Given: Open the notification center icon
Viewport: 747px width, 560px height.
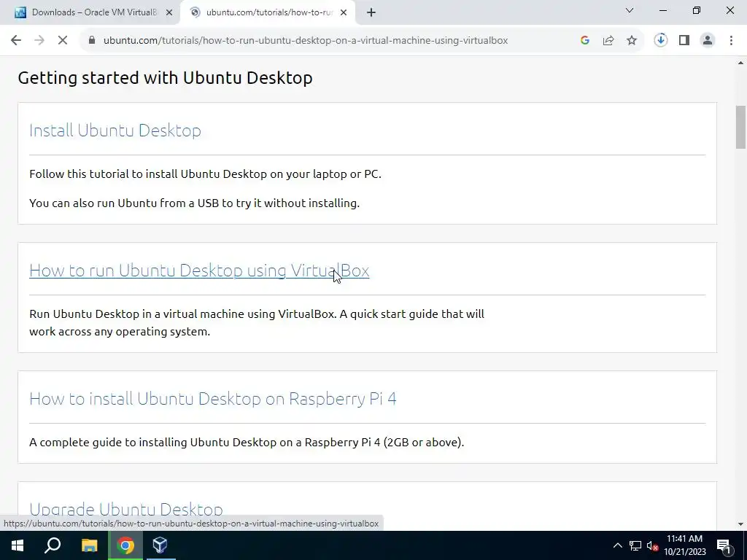Looking at the screenshot, I should pyautogui.click(x=724, y=545).
